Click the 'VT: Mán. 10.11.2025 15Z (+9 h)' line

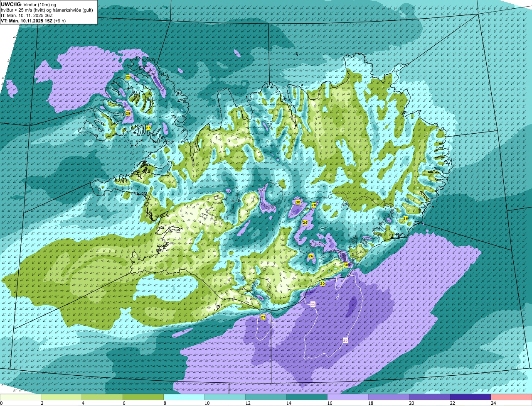coord(33,21)
